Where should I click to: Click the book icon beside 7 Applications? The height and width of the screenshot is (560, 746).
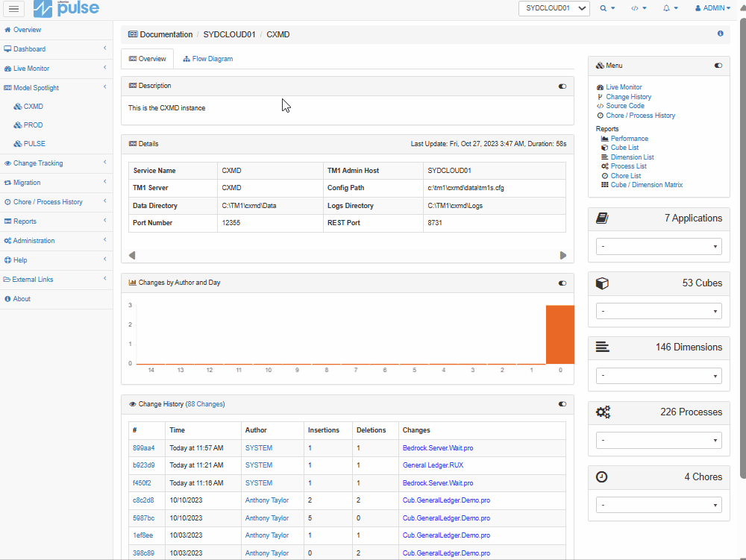(602, 218)
